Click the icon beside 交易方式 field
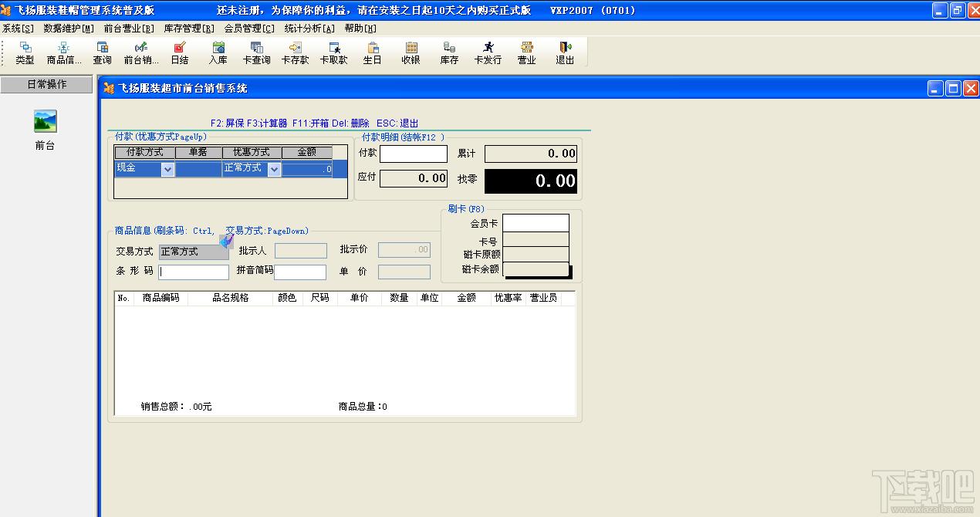The width and height of the screenshot is (980, 517). [226, 242]
